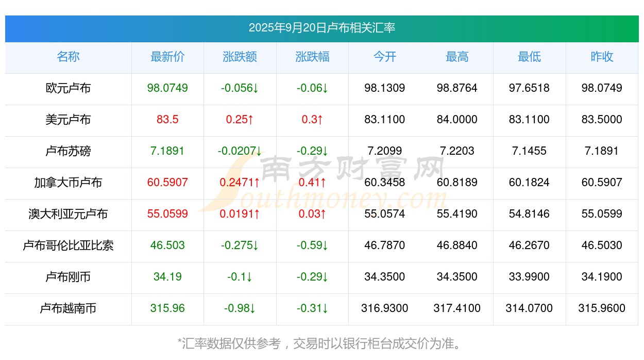Screen dimensions: 644x360
Task: Click the opening price 46.7870
Action: (x=385, y=246)
